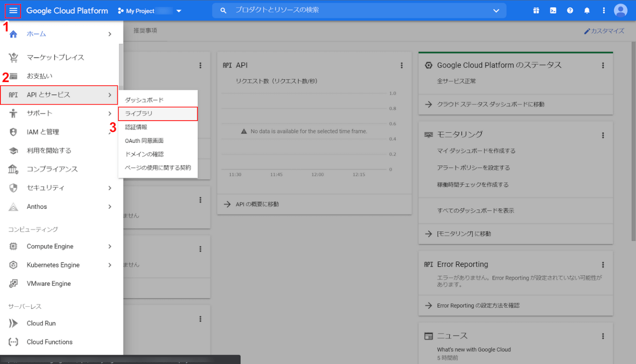
Task: Expand the Compute Engine submenu chevron
Action: pyautogui.click(x=110, y=247)
